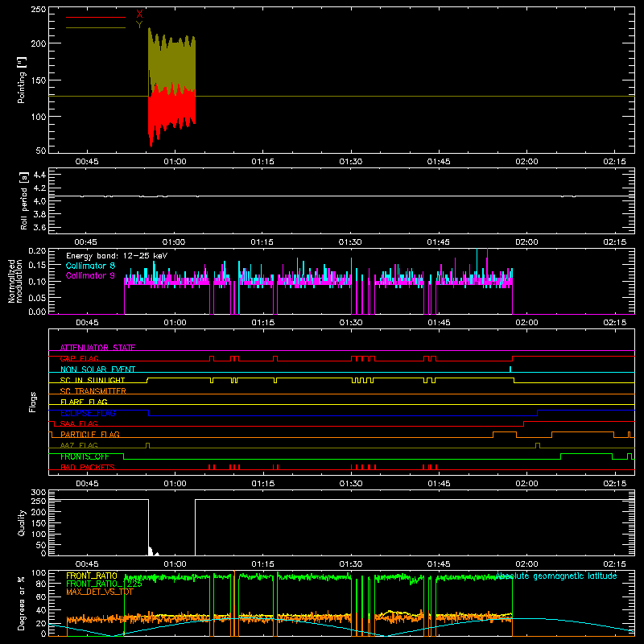Select the red X legend line sample
This screenshot has width=644, height=644.
pyautogui.click(x=96, y=17)
